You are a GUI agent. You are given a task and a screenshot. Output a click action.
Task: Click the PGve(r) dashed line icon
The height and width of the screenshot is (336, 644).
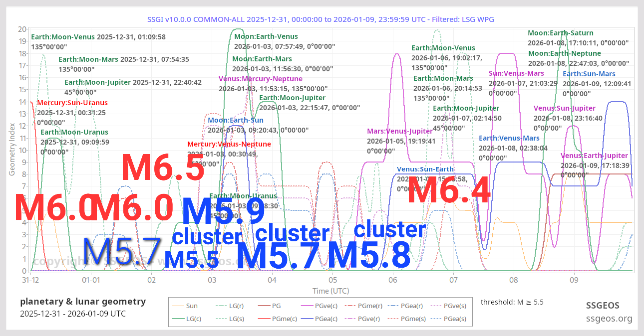pyautogui.click(x=349, y=318)
